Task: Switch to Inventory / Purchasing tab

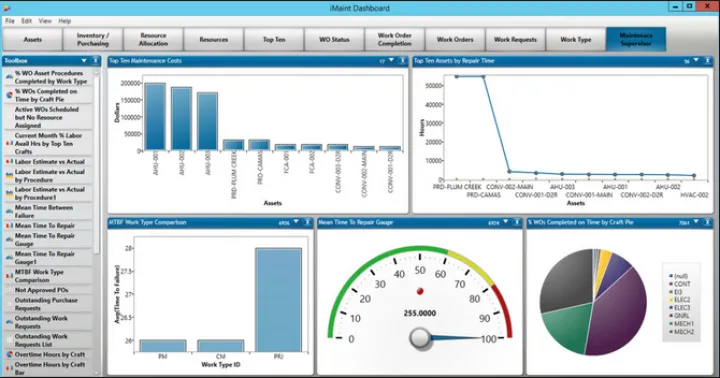Action: pyautogui.click(x=93, y=39)
